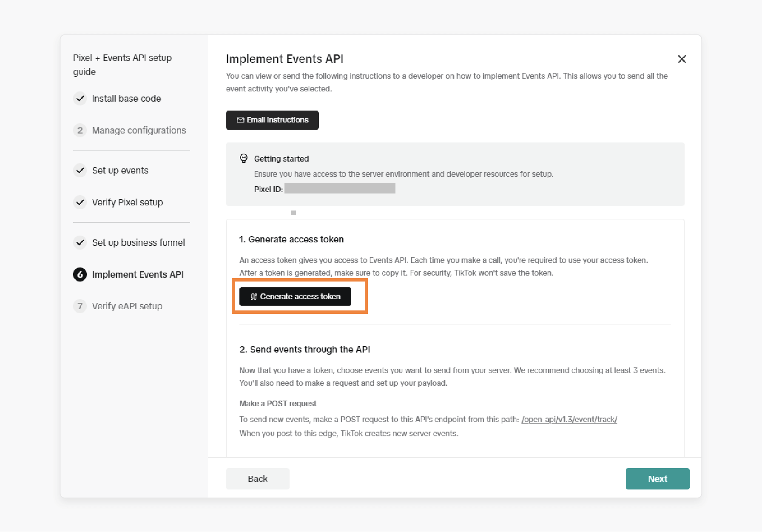The image size is (762, 532).
Task: Click the Email instructions button
Action: coord(272,120)
